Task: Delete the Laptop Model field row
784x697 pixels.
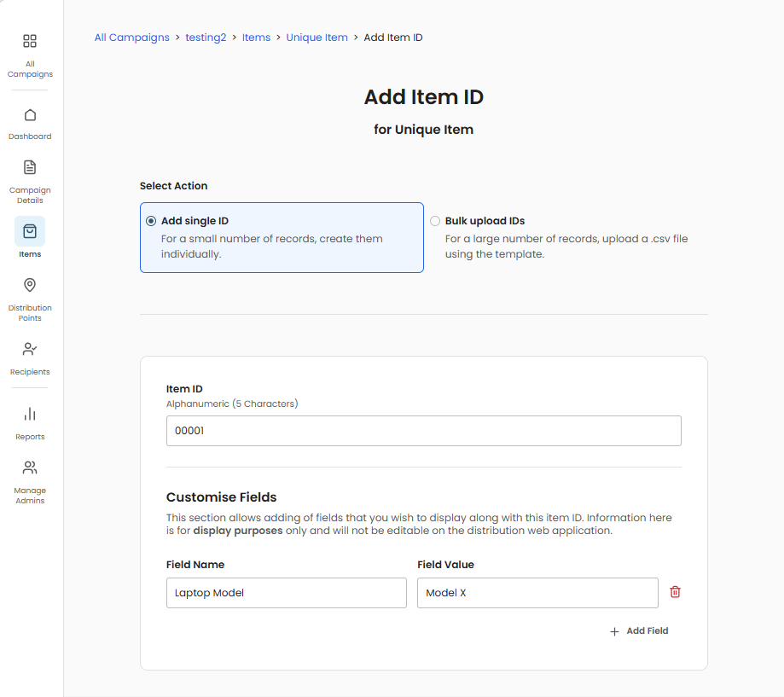Action: [x=675, y=592]
